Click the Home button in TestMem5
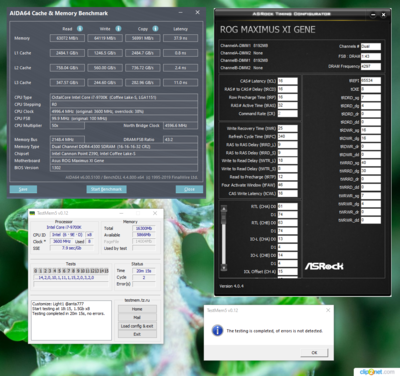Image resolution: width=400 pixels, height=376 pixels. [137, 309]
